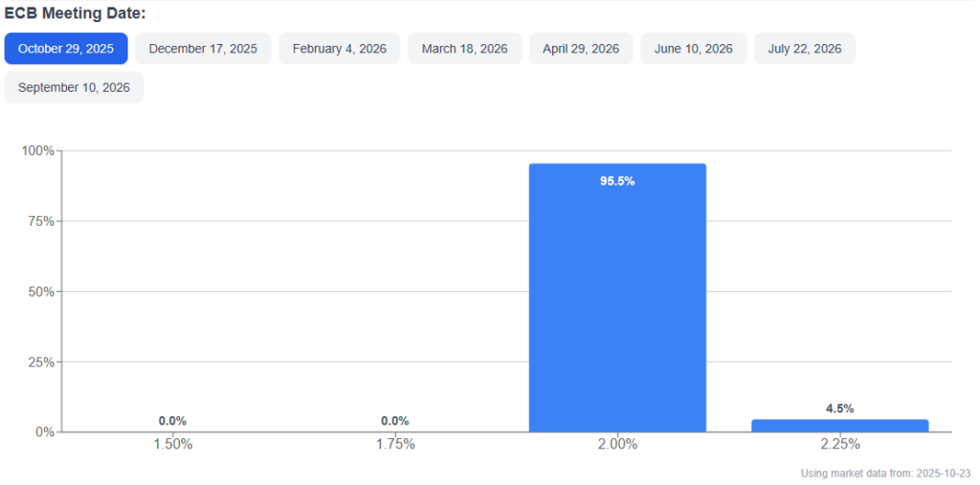Click the 95.5% bar value label
Screen dimensions: 980x485
pyautogui.click(x=617, y=181)
